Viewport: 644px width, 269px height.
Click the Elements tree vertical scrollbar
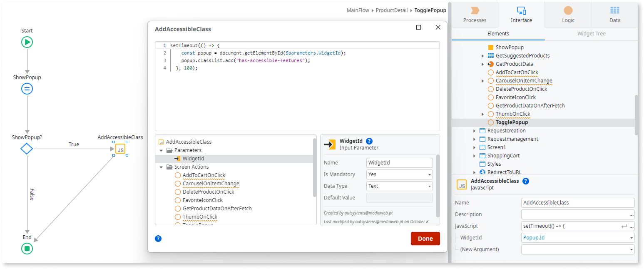tap(636, 115)
